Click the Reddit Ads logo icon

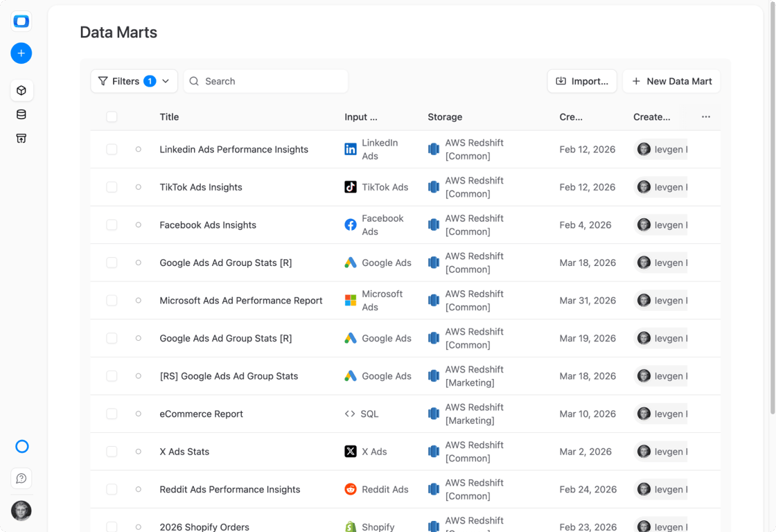[351, 490]
